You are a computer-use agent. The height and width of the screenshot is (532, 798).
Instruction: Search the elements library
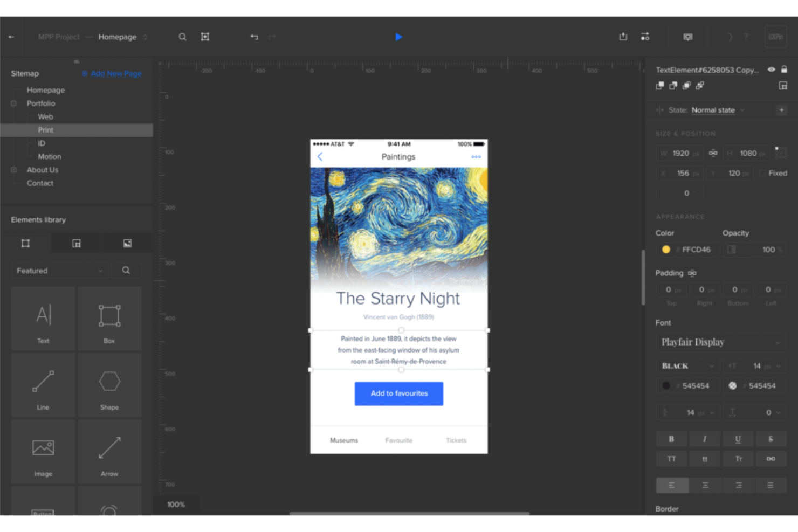coord(126,271)
